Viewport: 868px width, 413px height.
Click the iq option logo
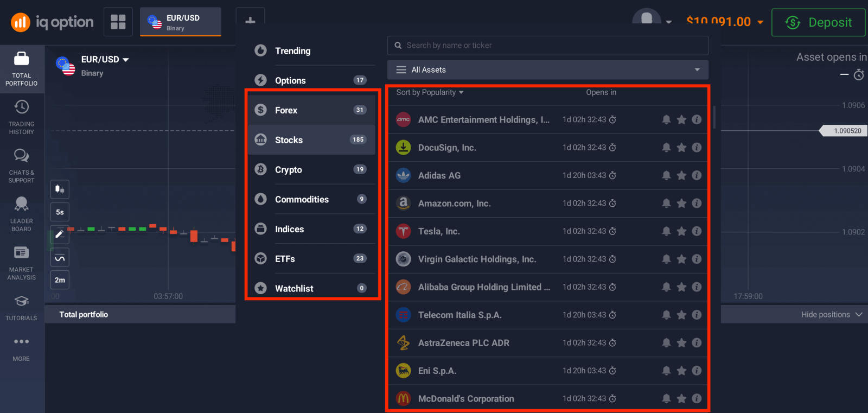(x=52, y=22)
